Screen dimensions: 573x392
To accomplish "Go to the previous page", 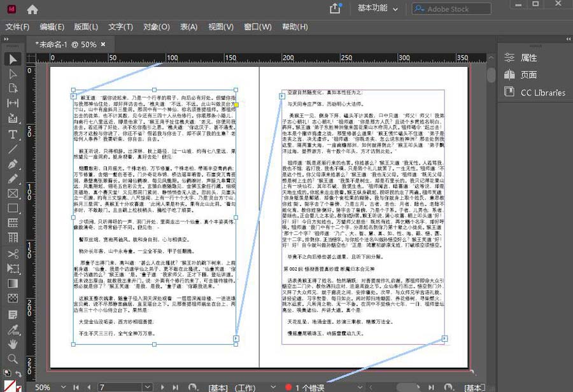I will [88, 388].
